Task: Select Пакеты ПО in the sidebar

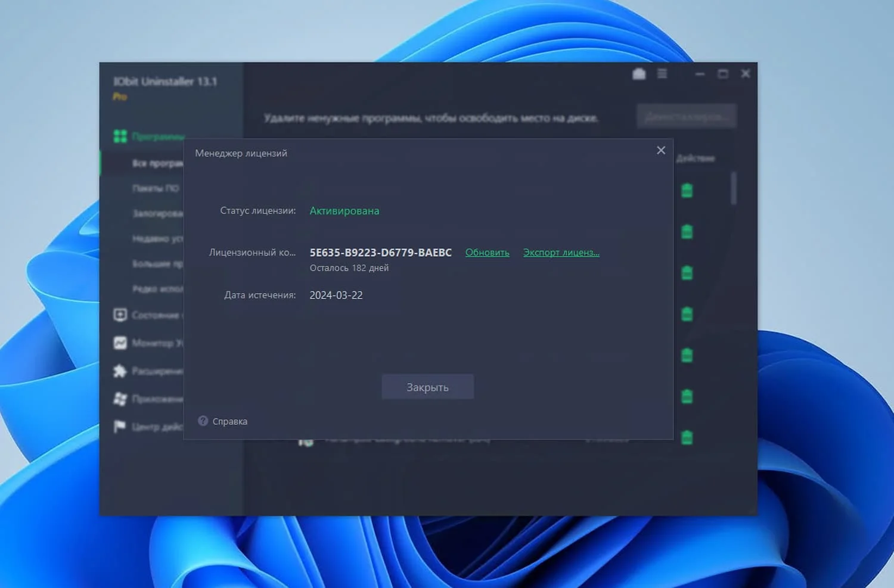Action: [156, 188]
